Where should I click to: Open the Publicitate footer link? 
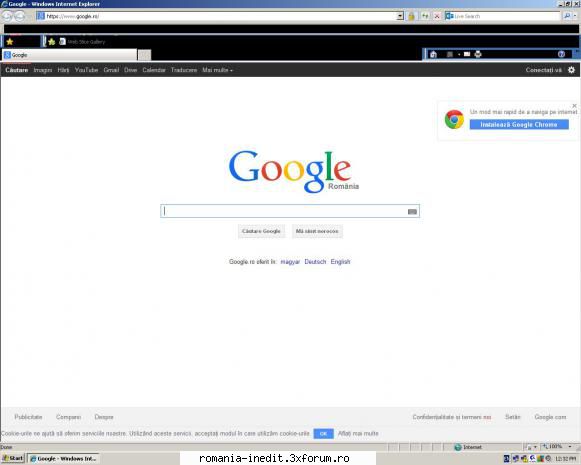click(28, 417)
